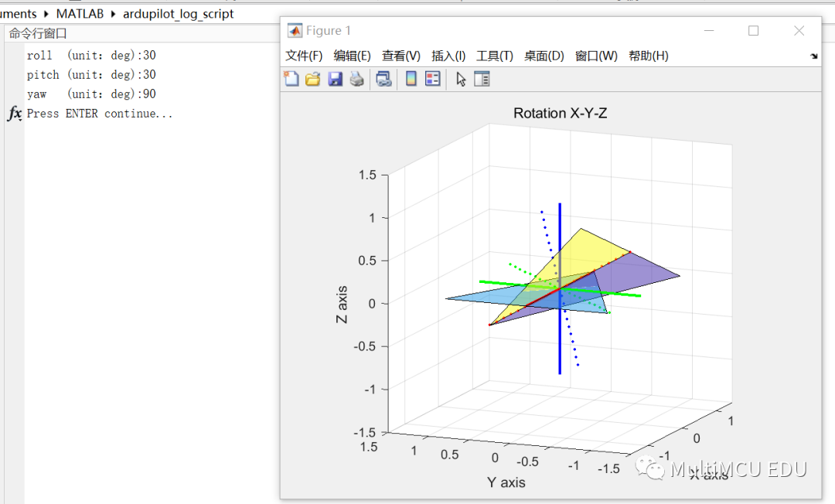This screenshot has height=504, width=835.
Task: Activate the Edit Plot arrow tool
Action: 461,80
